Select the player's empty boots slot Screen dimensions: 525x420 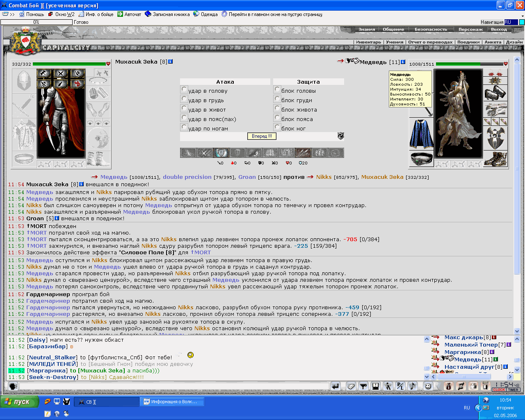98,158
